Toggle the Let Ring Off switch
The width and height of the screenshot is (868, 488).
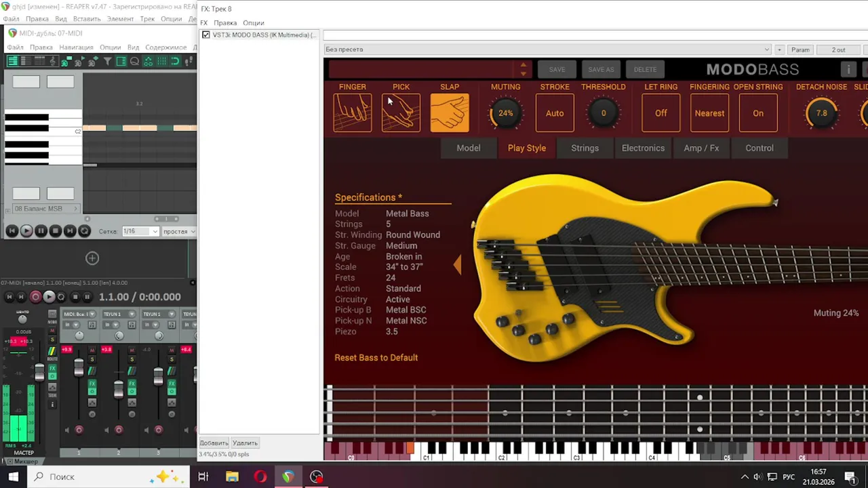(661, 113)
